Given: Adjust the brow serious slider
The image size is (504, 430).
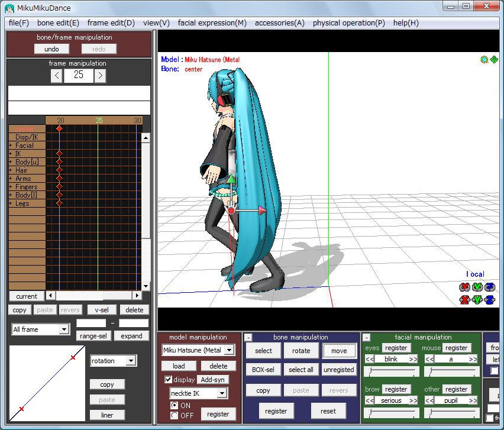Looking at the screenshot, I should [x=392, y=413].
